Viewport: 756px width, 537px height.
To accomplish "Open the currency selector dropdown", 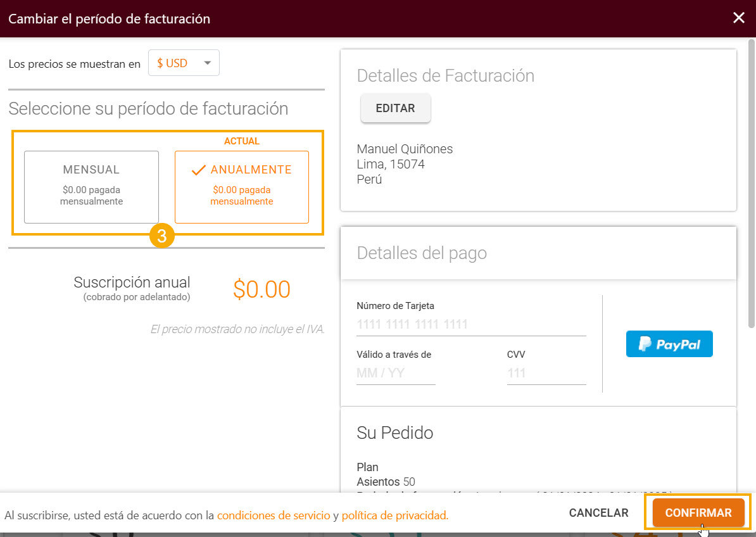I will click(x=184, y=63).
